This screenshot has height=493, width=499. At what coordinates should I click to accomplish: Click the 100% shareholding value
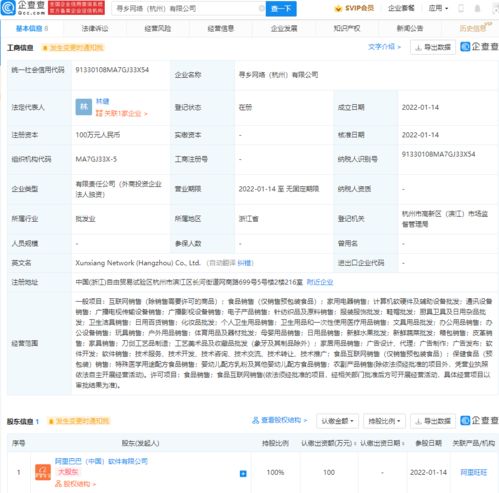tap(275, 472)
